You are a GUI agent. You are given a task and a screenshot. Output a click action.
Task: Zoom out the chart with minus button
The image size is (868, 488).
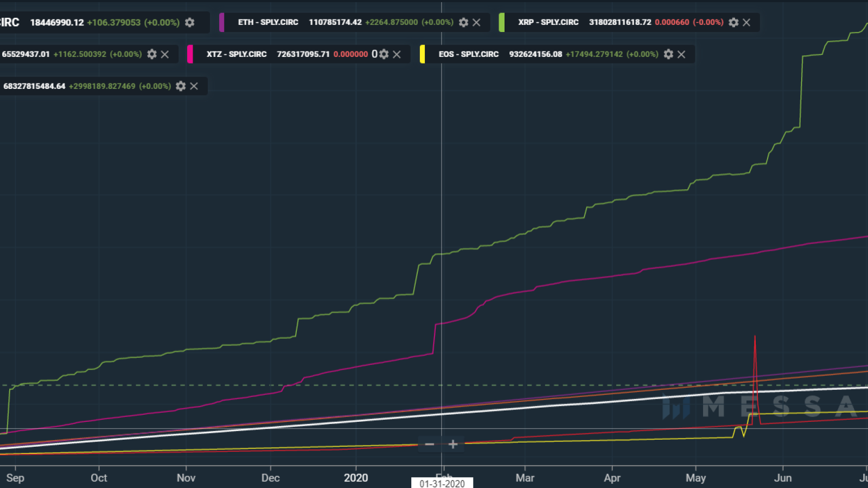429,445
